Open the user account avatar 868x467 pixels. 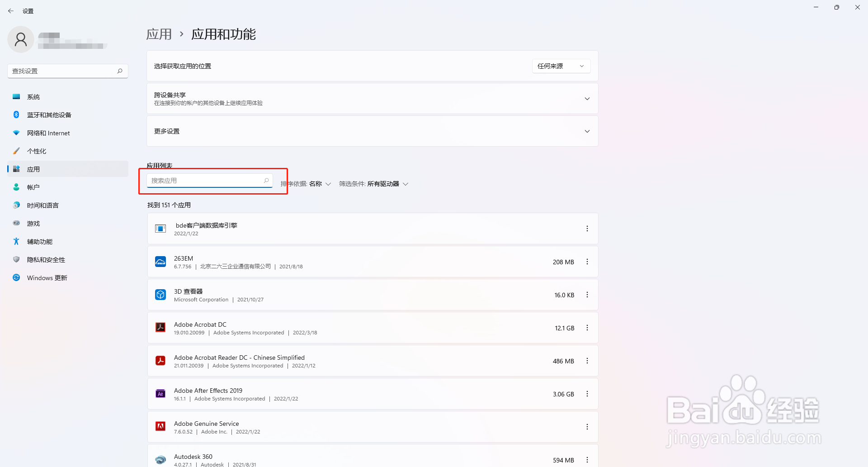tap(21, 39)
